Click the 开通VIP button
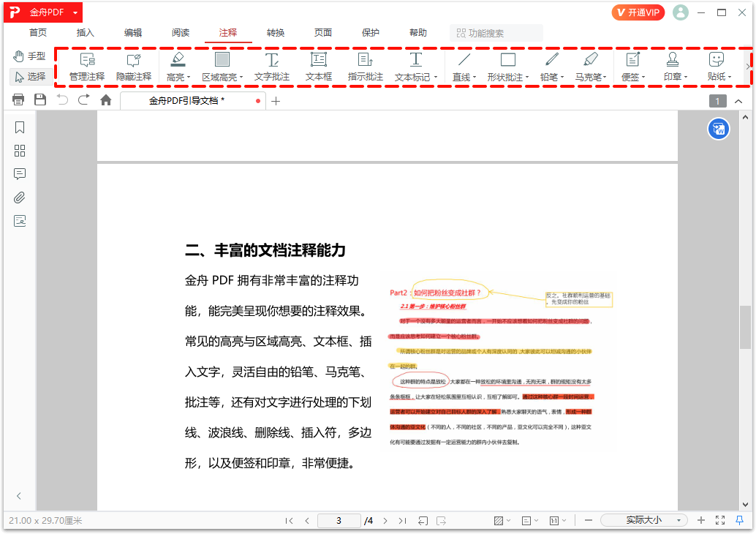This screenshot has width=756, height=534. click(638, 12)
